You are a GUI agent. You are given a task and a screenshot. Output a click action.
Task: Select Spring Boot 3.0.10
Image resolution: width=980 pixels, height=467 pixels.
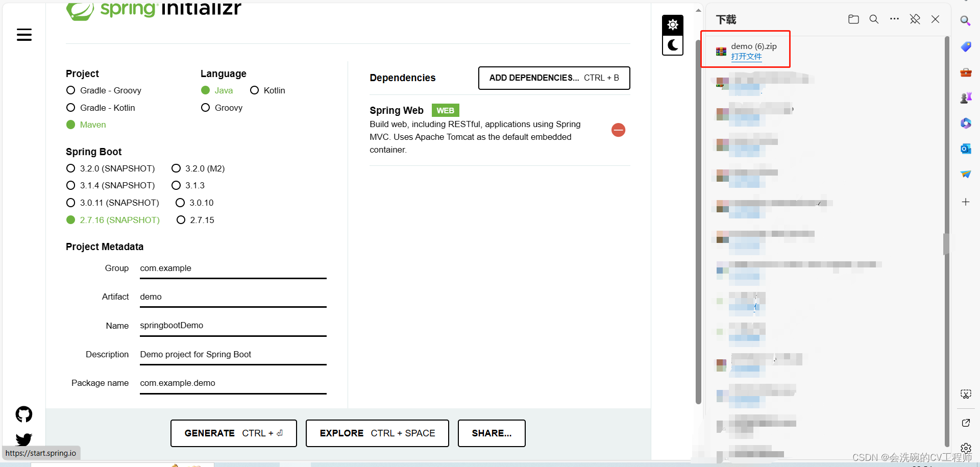point(194,203)
